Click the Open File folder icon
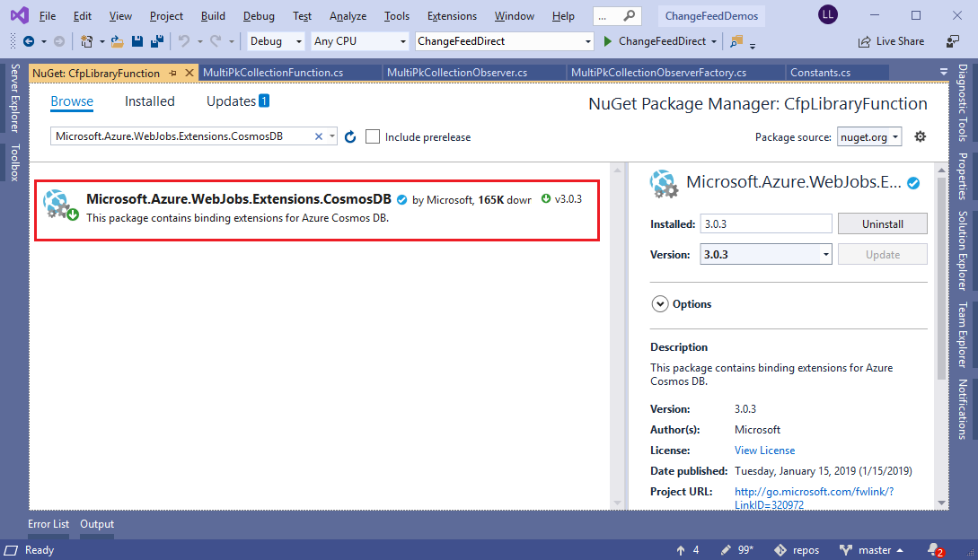978x560 pixels. (x=117, y=41)
